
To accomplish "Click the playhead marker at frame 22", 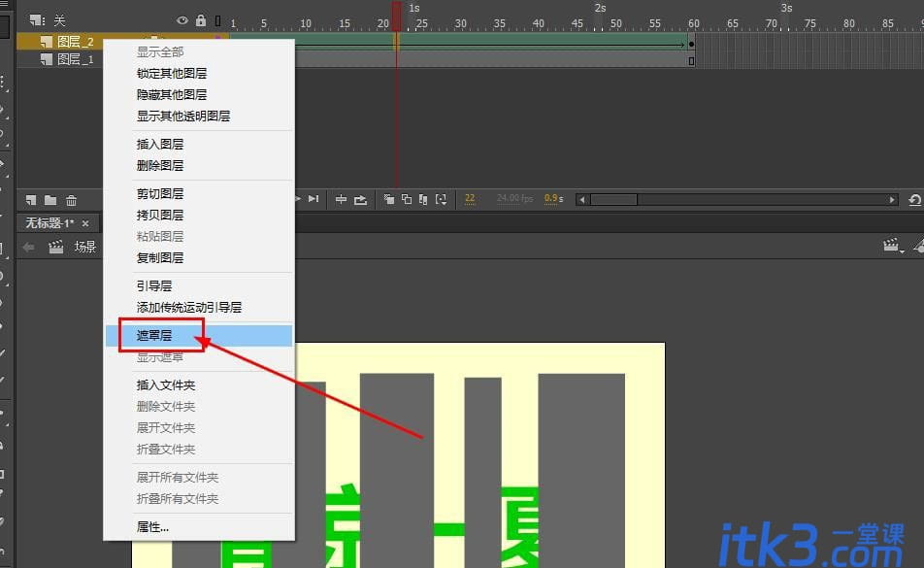I will pos(397,16).
